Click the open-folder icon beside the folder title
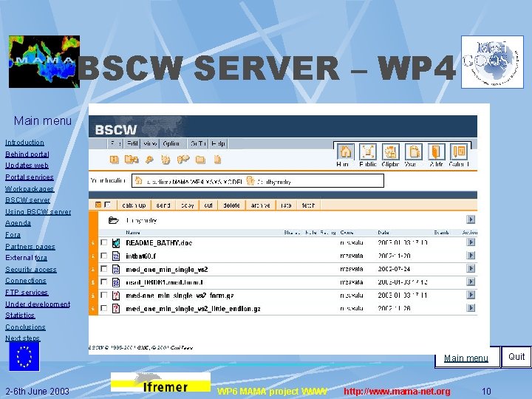532x399 pixels. (x=113, y=220)
